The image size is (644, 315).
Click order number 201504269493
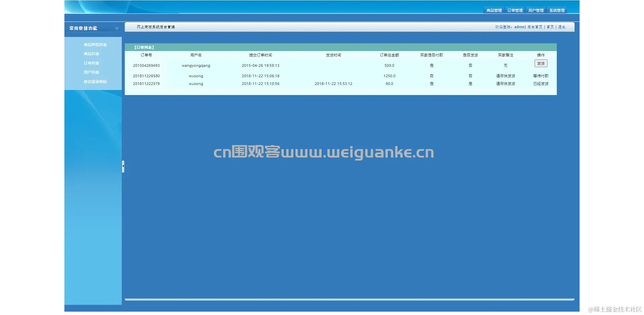(x=146, y=65)
